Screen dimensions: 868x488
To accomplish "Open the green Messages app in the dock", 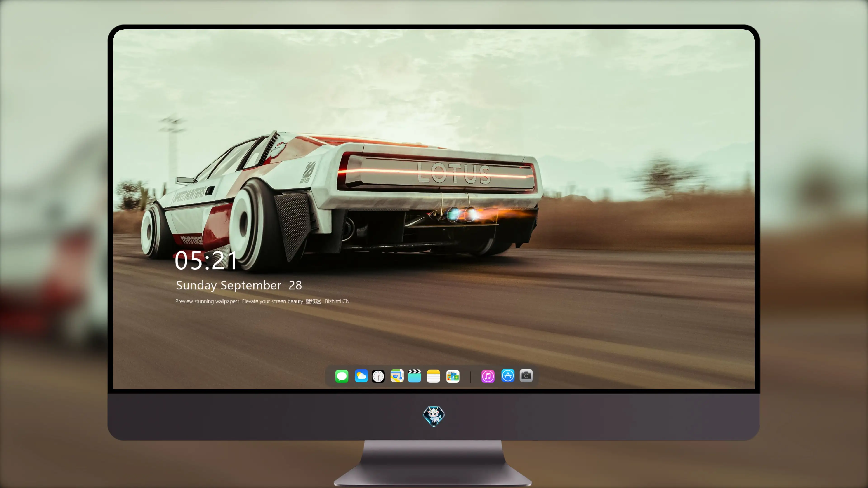I will click(342, 376).
